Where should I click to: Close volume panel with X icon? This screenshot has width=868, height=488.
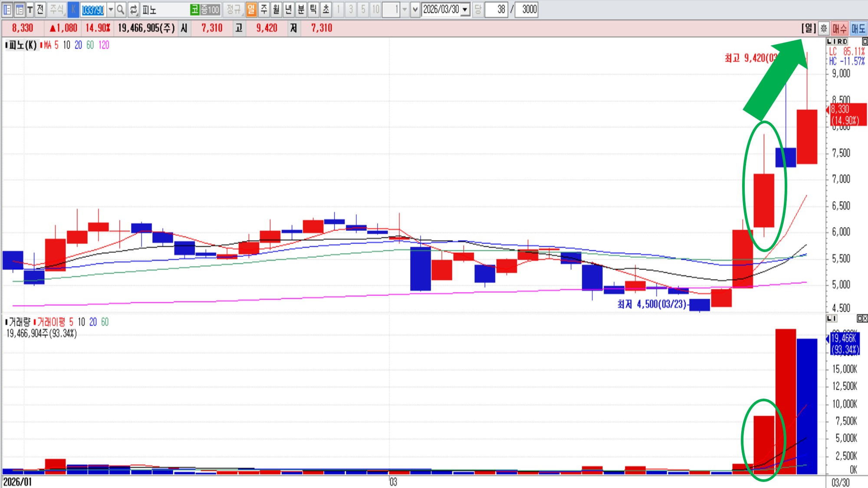[x=865, y=318]
